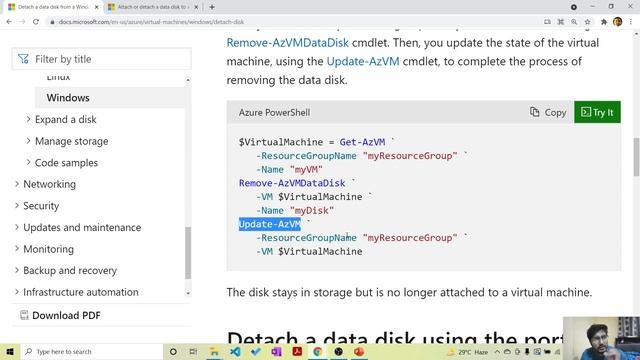Switch to Chrome on taskbar
Image resolution: width=640 pixels, height=360 pixels.
tap(318, 352)
